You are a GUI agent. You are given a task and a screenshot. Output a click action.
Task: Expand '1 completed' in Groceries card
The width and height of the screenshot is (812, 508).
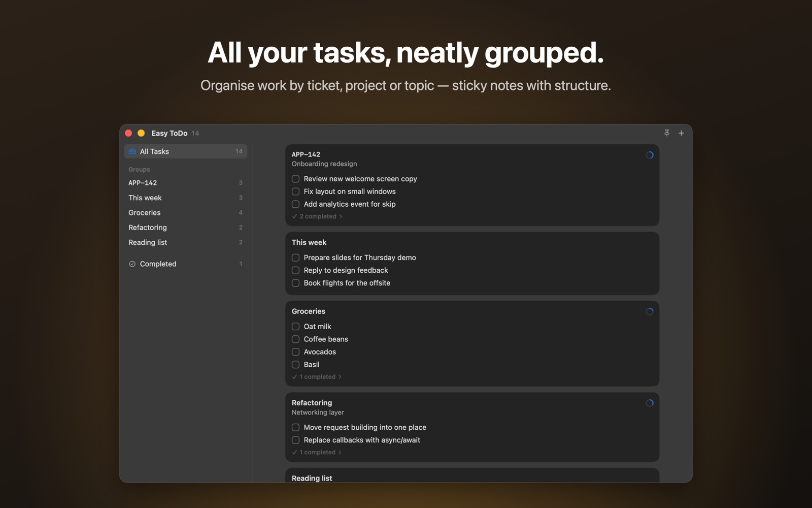click(x=317, y=377)
